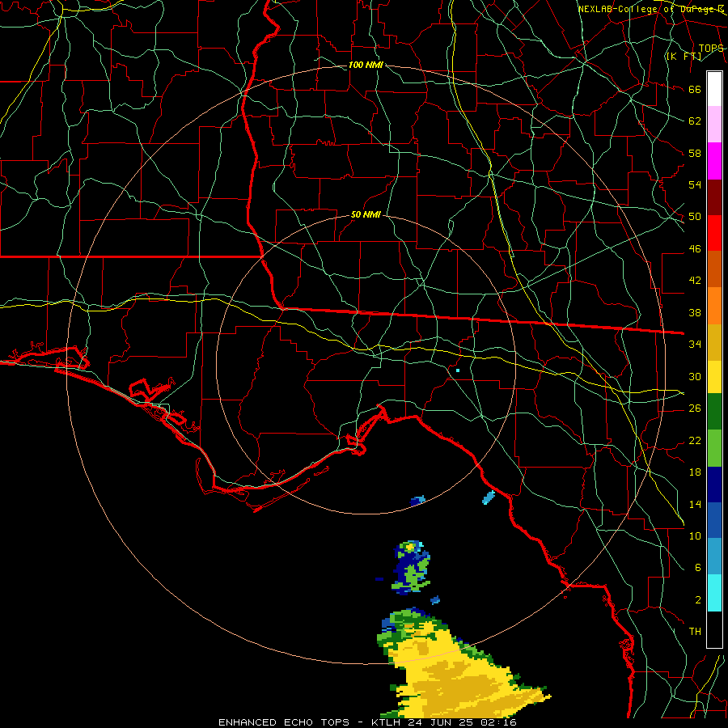Click the 62 legend value

(695, 121)
